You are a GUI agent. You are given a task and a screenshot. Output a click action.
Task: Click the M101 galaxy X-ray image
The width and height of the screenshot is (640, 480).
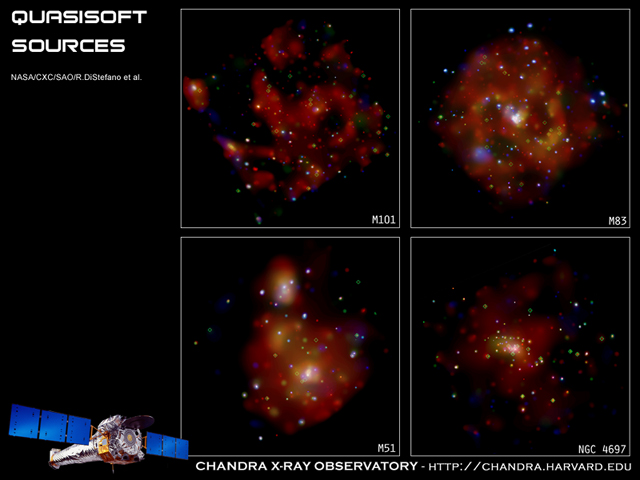click(290, 118)
